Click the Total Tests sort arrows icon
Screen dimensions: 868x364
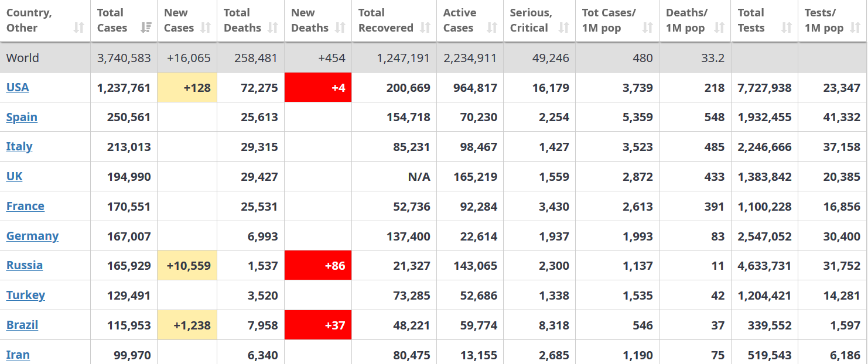point(787,28)
